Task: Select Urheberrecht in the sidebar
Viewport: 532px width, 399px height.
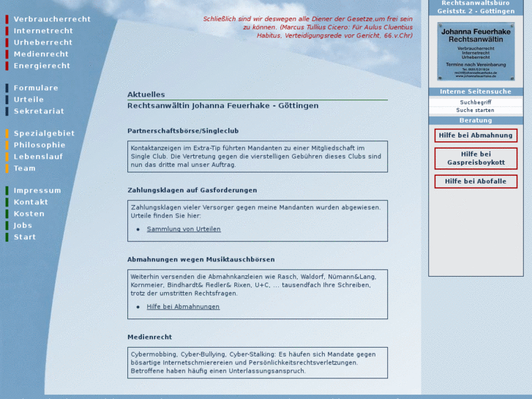Action: pyautogui.click(x=43, y=42)
